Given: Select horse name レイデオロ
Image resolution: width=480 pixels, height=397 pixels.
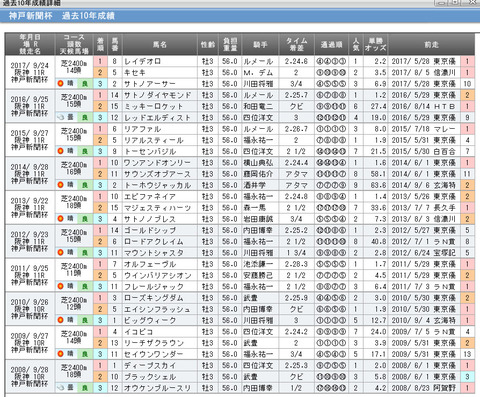Looking at the screenshot, I should [x=143, y=61].
